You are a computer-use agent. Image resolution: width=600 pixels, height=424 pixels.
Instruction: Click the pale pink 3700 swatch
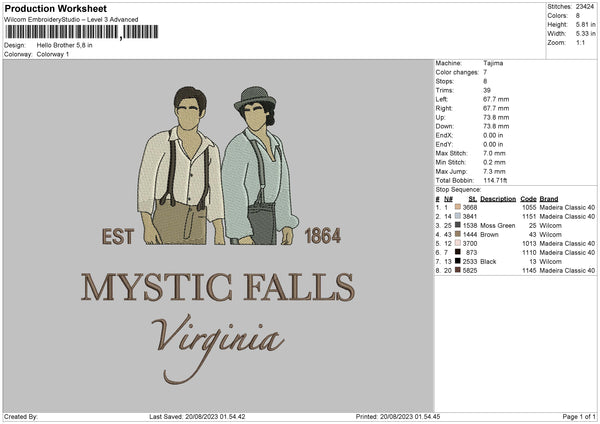tap(458, 243)
